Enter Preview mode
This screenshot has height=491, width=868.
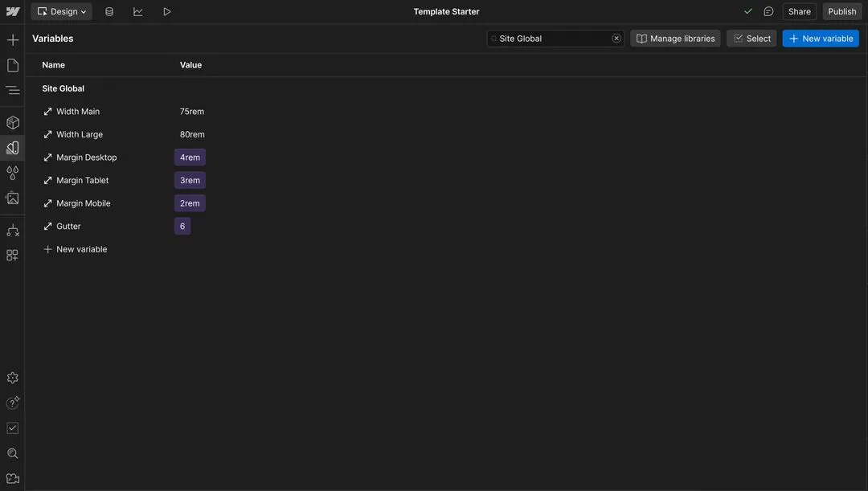click(x=164, y=10)
